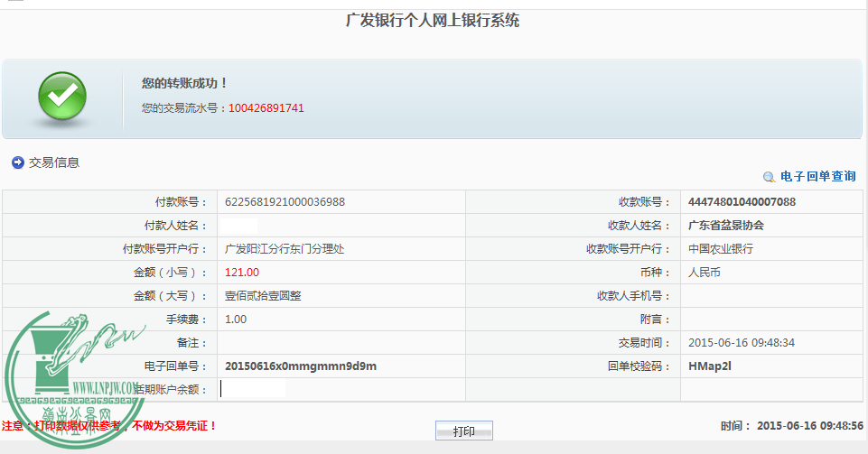Click the blank account balance value box
Image resolution: width=868 pixels, height=454 pixels.
click(253, 389)
